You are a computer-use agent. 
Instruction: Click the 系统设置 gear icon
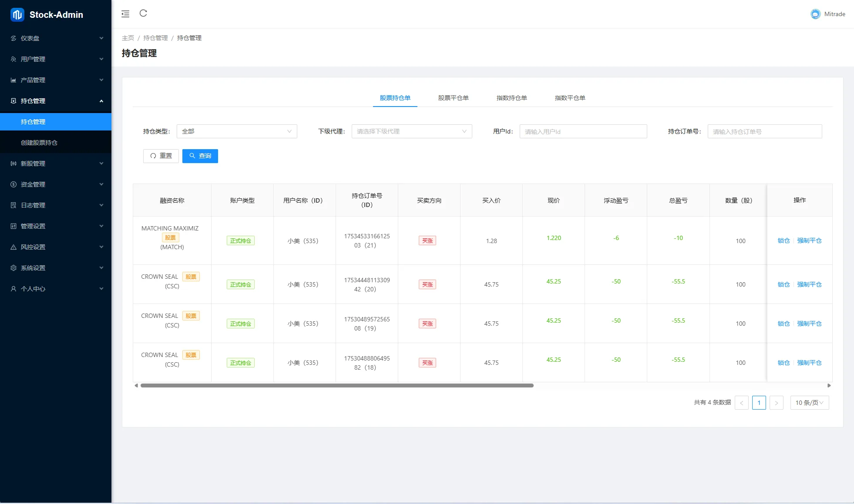[13, 268]
